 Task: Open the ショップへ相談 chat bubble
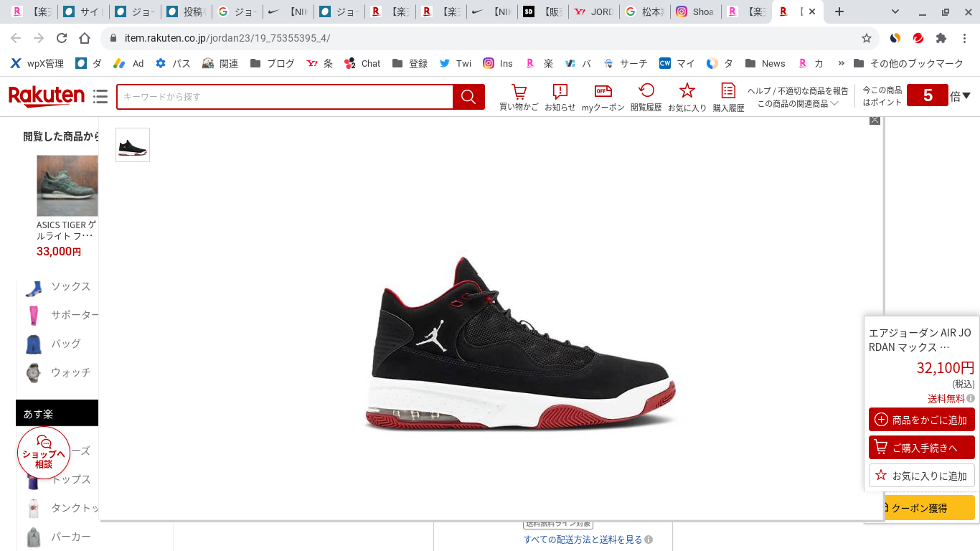[44, 453]
